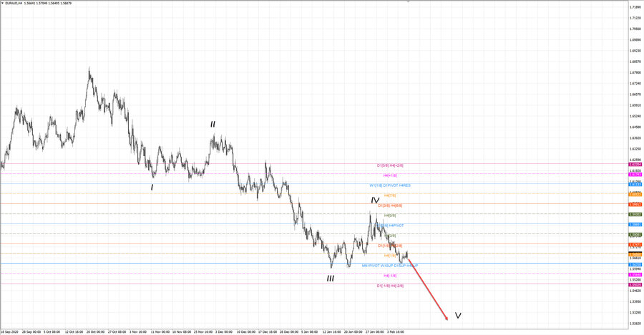Click the red-orange 1.59912 price tag
The image size is (644, 335).
coord(635,205)
